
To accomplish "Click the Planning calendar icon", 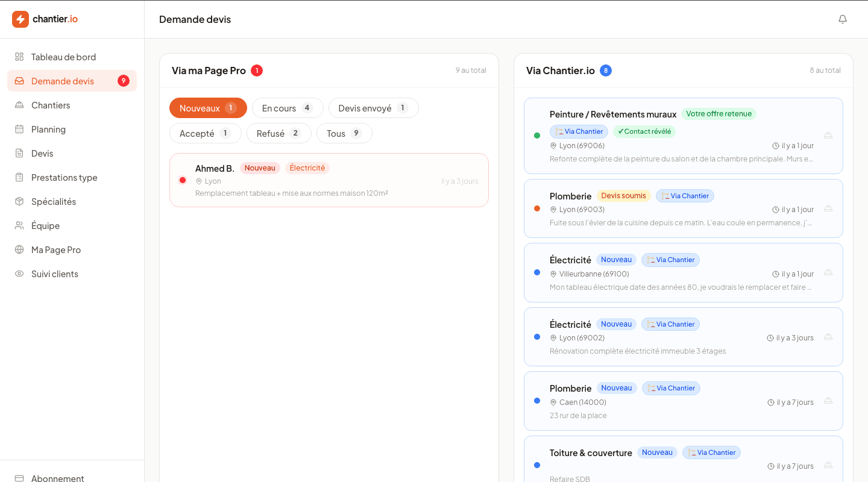I will [19, 129].
